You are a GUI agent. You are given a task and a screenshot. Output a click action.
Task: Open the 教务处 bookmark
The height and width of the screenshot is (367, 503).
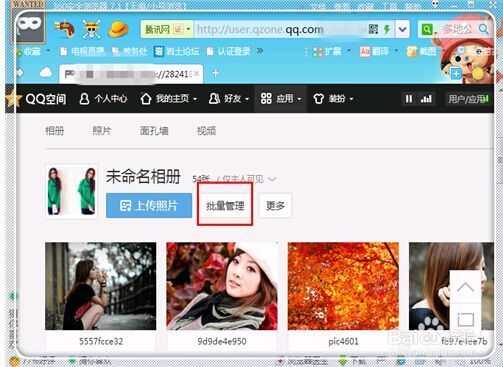130,51
